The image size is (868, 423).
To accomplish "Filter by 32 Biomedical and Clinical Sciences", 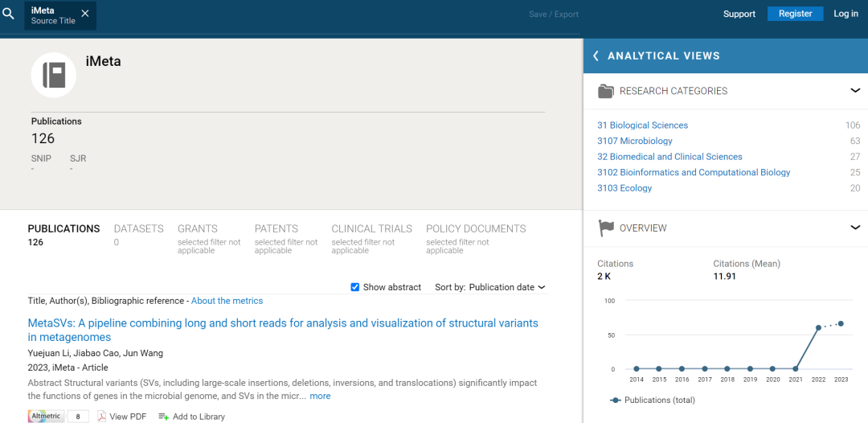I will [669, 157].
